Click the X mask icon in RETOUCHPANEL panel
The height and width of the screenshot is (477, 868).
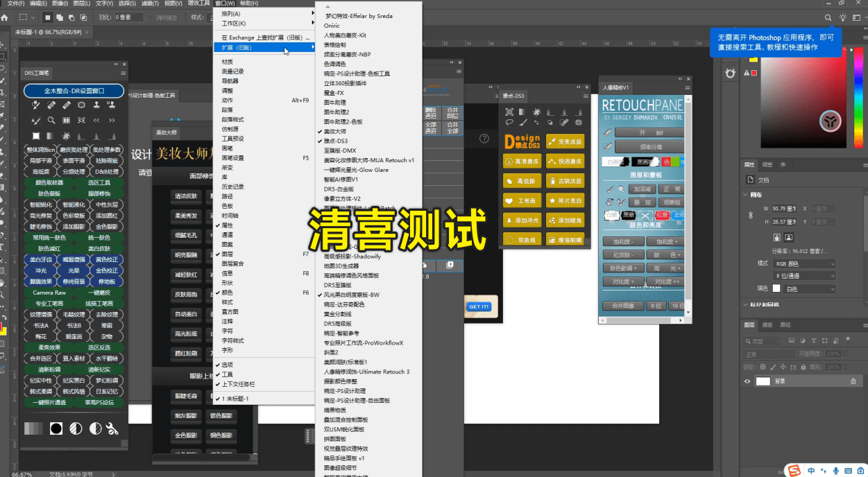pyautogui.click(x=645, y=216)
